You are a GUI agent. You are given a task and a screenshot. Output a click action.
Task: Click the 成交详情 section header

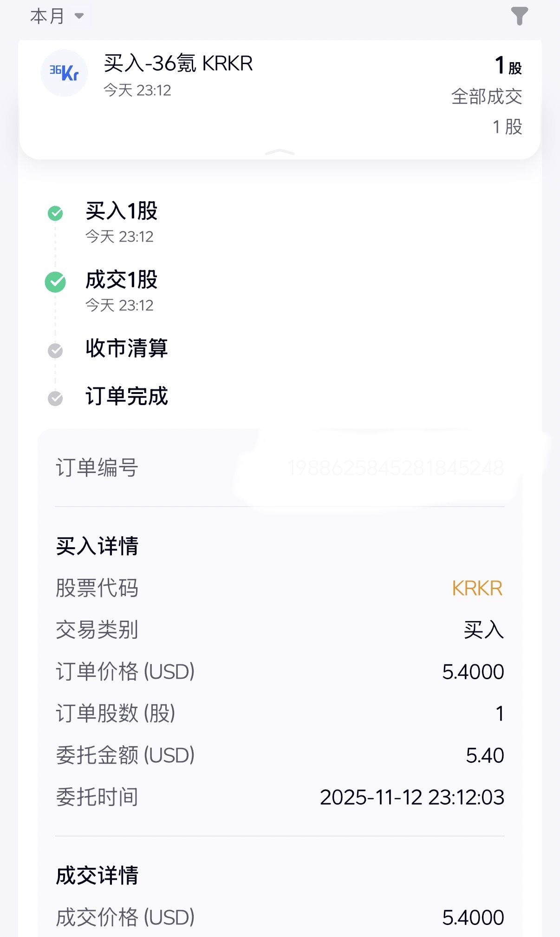point(97,876)
